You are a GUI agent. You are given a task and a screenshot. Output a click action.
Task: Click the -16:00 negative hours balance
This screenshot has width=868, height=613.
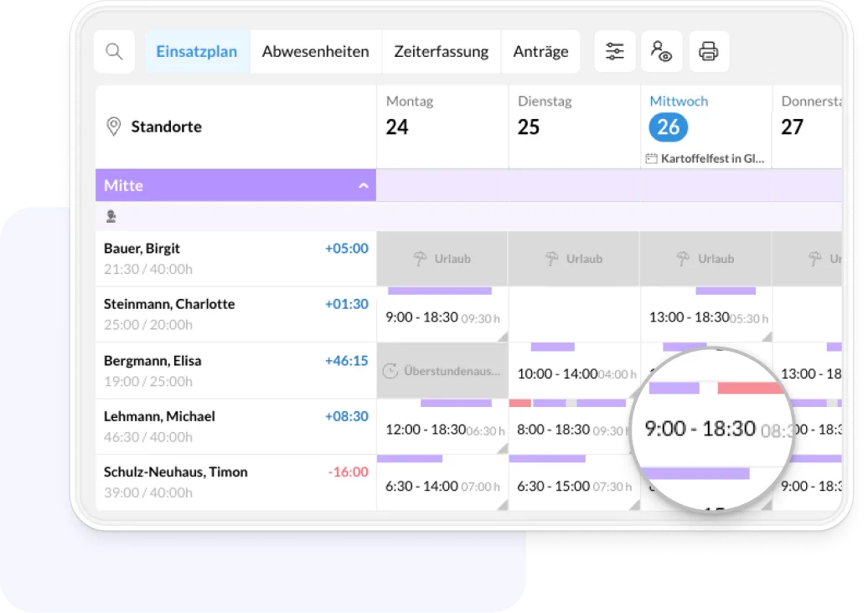coord(349,472)
